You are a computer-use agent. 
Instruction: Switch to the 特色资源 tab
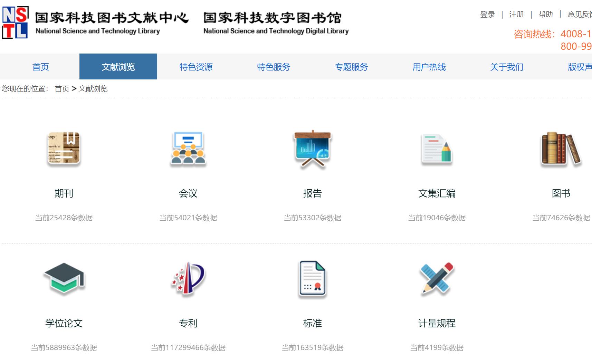click(x=196, y=66)
